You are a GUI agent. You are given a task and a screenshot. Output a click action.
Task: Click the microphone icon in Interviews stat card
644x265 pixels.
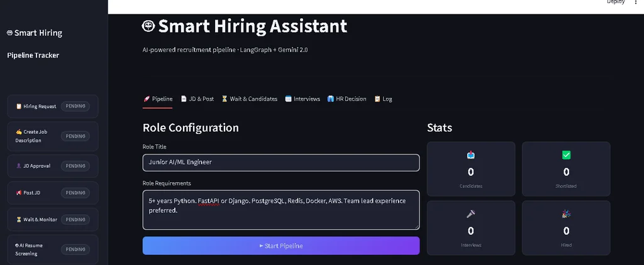(470, 214)
